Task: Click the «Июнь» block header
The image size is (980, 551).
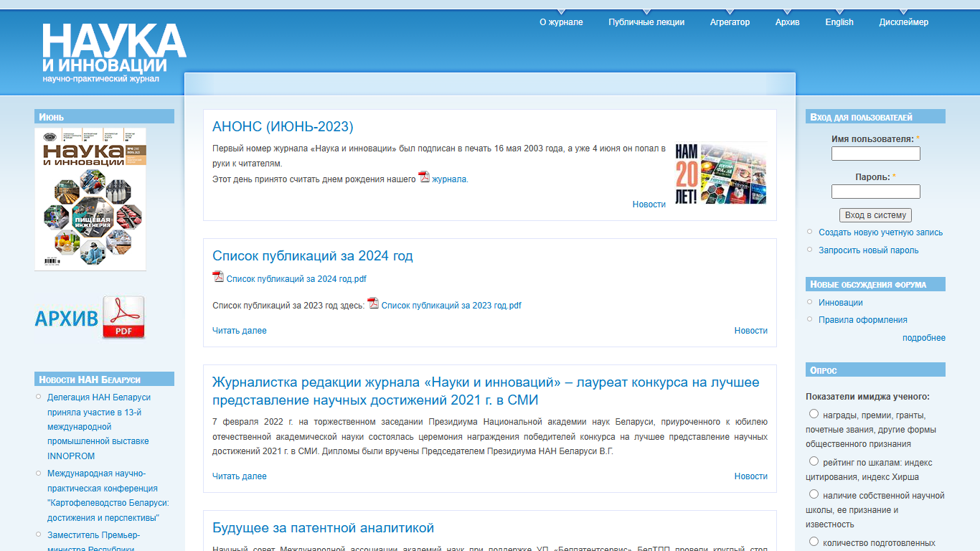Action: (104, 116)
